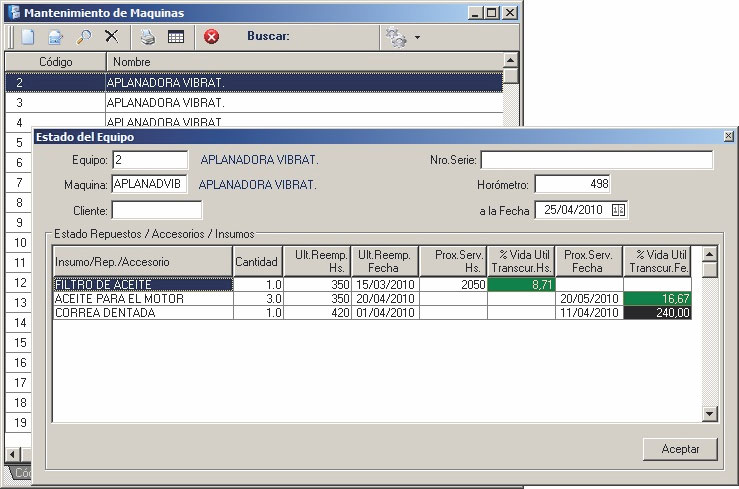Screen dimensions: 739x489
Task: Click the Nombre column header
Action: 300,62
